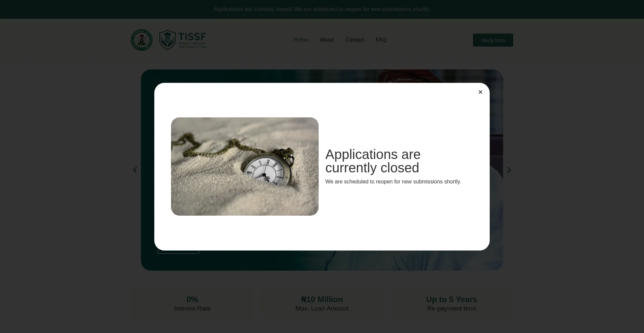The height and width of the screenshot is (333, 644).
Task: Click the pocket watch image in popup
Action: coord(245,166)
